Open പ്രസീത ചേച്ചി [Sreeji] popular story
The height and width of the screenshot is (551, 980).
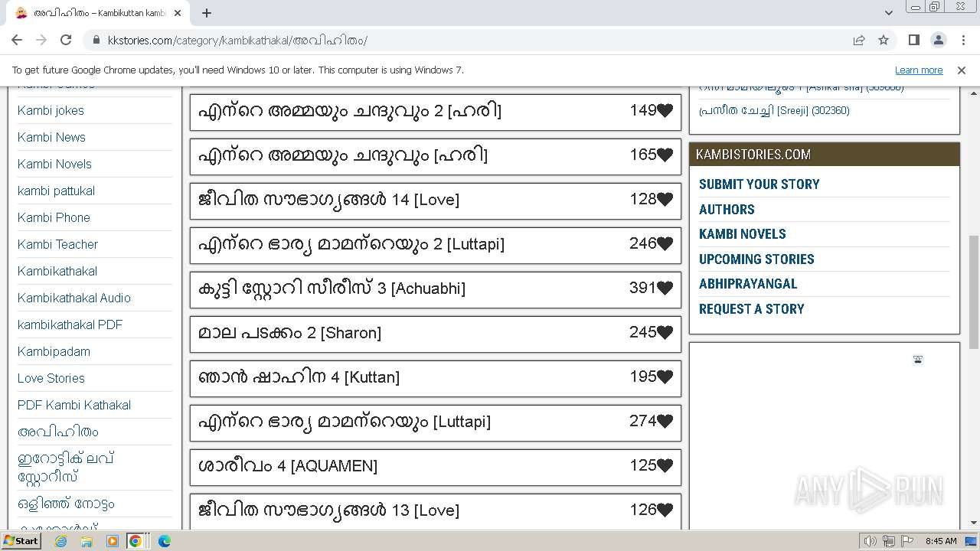coord(774,110)
